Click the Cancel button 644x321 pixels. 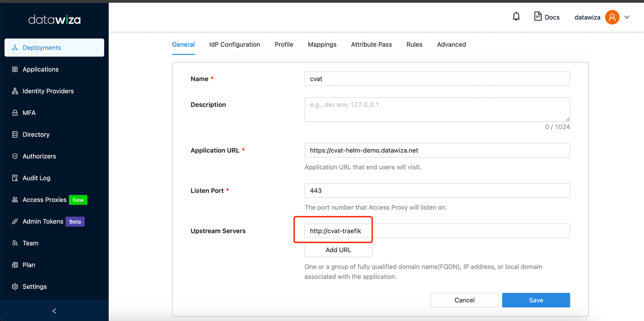[464, 300]
